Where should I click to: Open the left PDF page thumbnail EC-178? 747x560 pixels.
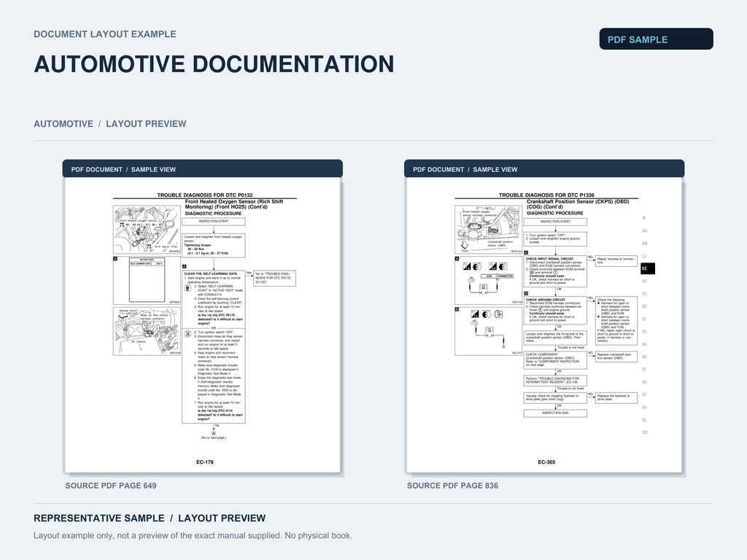click(203, 324)
